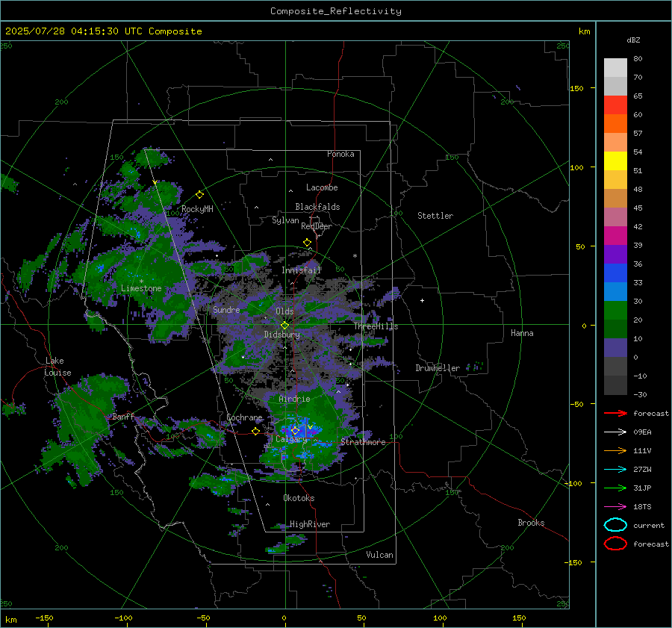Click the dBZ legend heading

click(633, 40)
